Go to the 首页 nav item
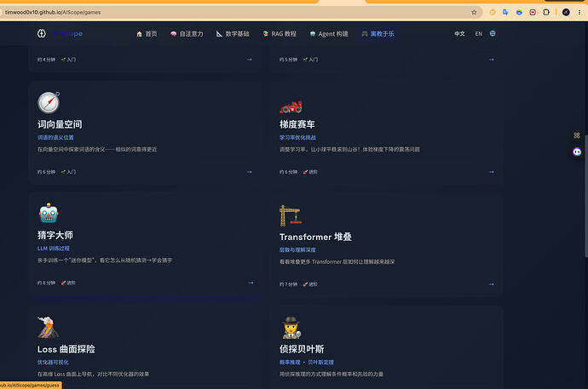The image size is (588, 389). pyautogui.click(x=147, y=34)
